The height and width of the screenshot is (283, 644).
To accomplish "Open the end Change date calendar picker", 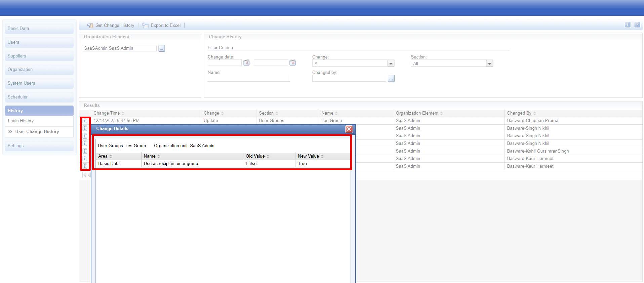I will [293, 63].
